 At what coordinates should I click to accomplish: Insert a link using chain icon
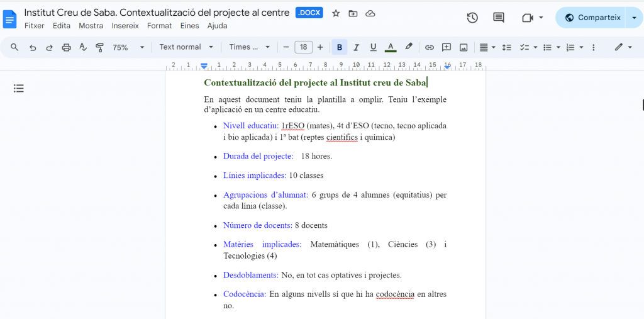click(430, 47)
